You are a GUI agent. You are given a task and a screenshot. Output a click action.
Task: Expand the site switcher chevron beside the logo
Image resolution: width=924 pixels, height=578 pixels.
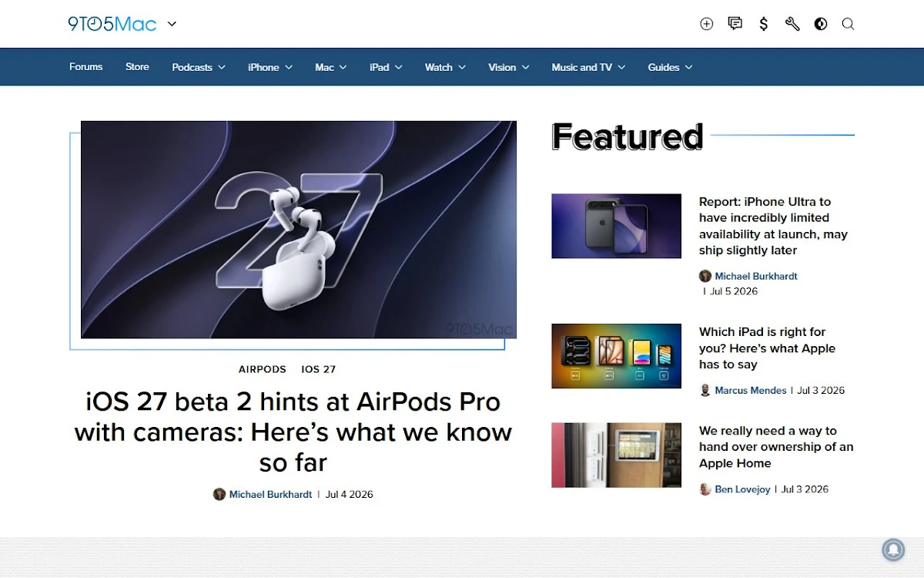click(172, 24)
